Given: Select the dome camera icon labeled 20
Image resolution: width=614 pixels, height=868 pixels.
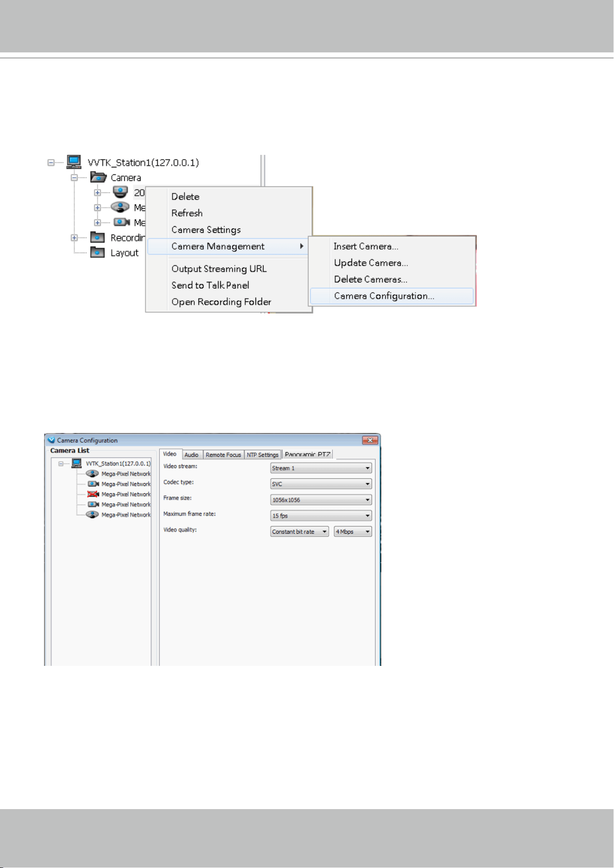Looking at the screenshot, I should coord(121,192).
